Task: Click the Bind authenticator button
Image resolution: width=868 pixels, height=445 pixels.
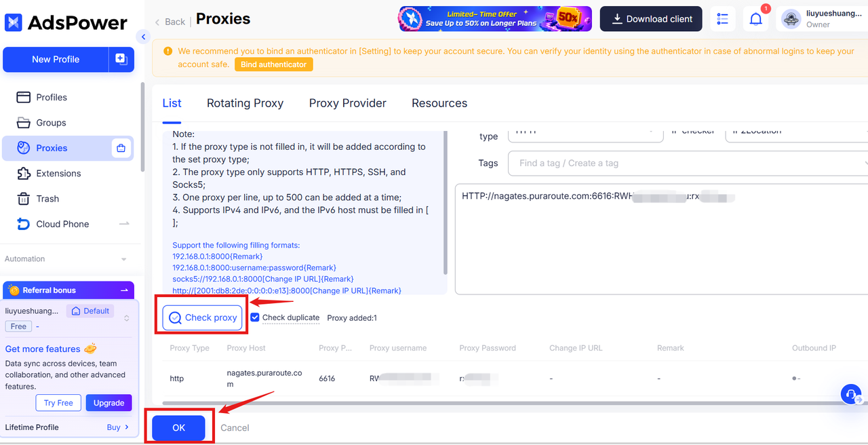Action: (x=274, y=64)
